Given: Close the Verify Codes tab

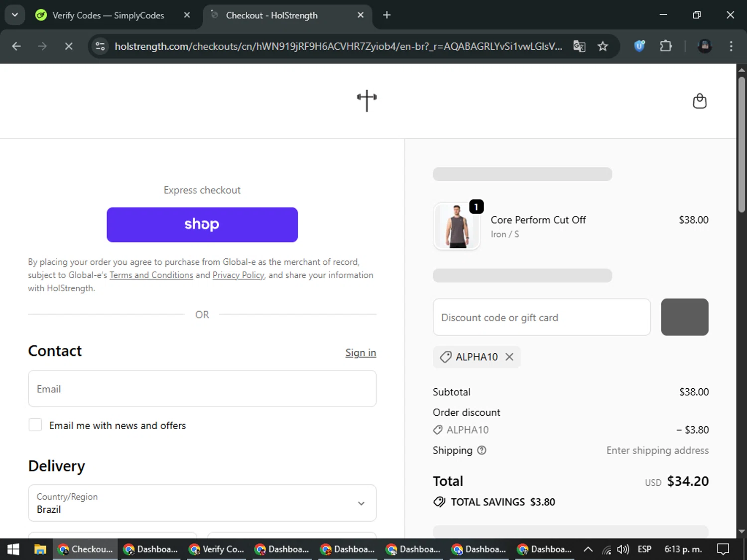Looking at the screenshot, I should [187, 15].
